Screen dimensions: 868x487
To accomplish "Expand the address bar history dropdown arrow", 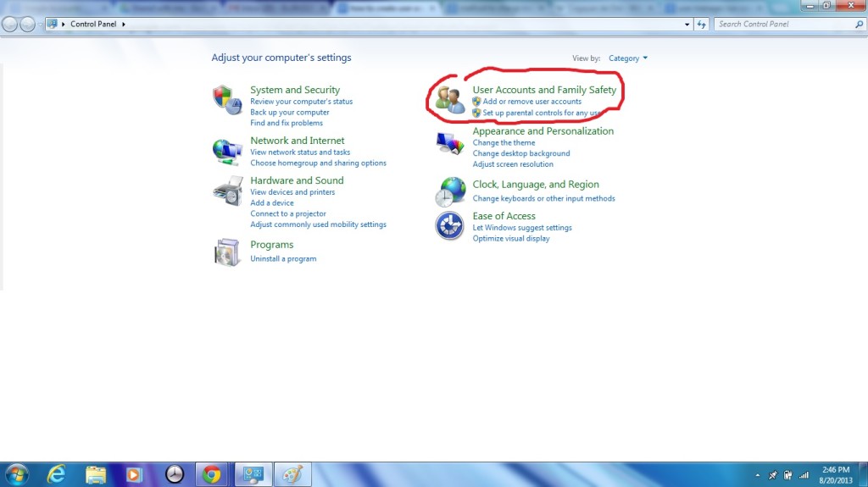I will (x=687, y=25).
